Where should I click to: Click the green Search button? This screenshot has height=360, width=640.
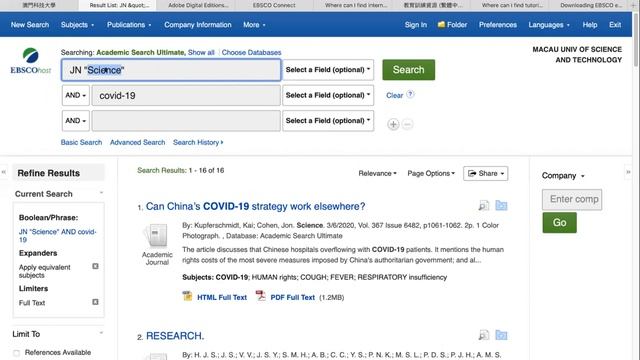click(x=409, y=70)
